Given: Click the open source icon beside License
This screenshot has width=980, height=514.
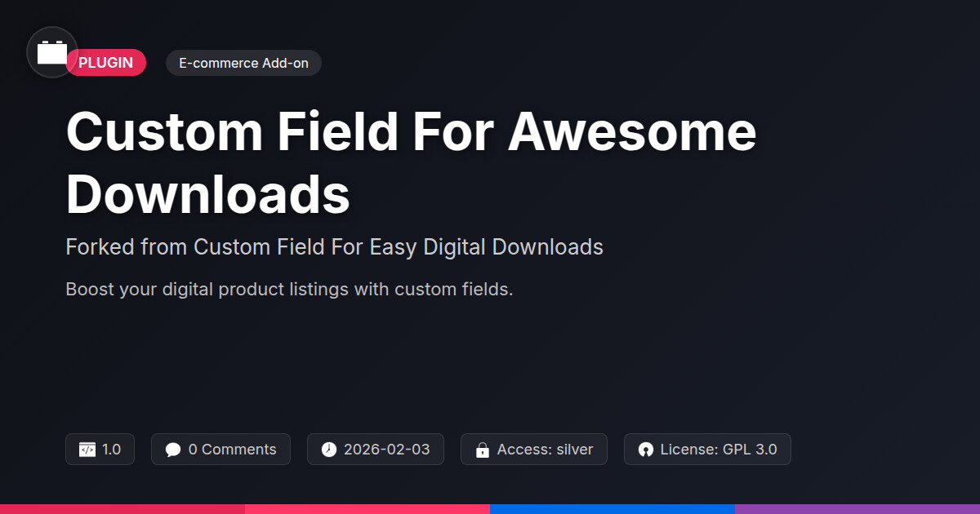Looking at the screenshot, I should [x=646, y=450].
